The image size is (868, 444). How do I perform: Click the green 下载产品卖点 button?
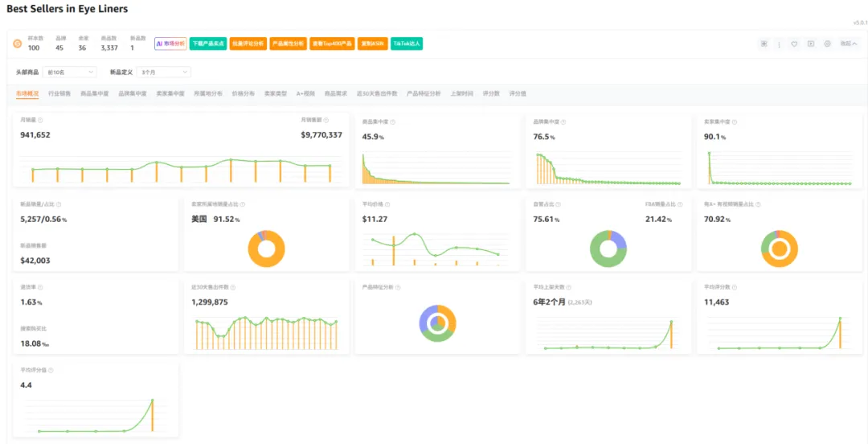[x=208, y=43]
